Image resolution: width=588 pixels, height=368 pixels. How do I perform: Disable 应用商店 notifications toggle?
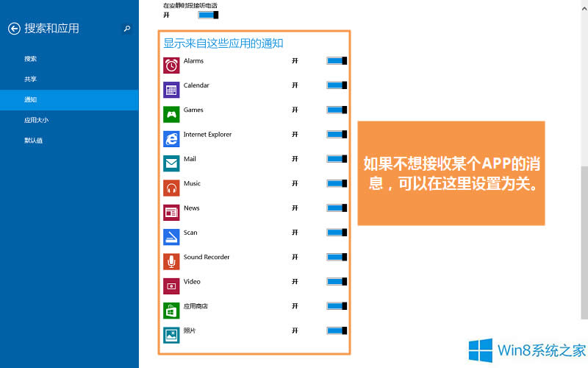[x=337, y=306]
